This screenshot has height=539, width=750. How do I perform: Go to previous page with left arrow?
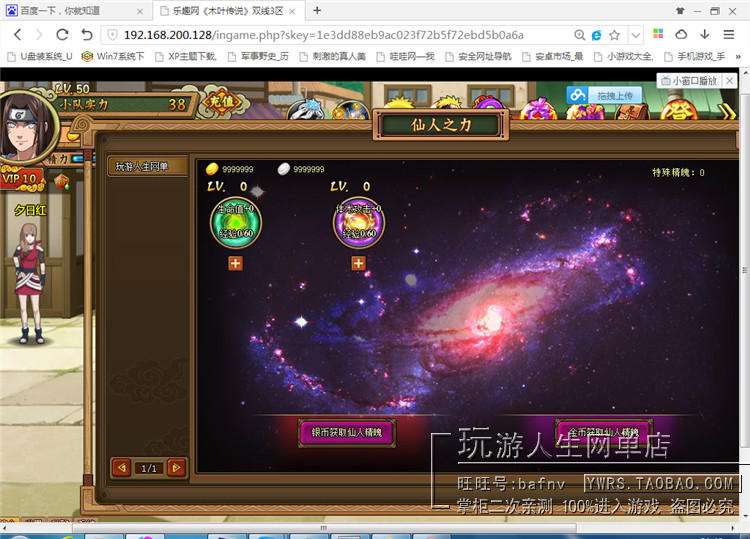(122, 467)
